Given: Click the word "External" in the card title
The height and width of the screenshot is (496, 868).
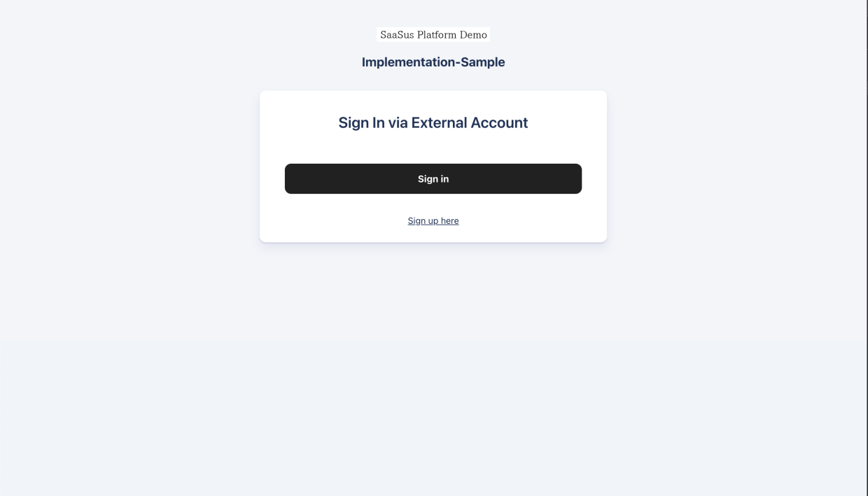Looking at the screenshot, I should pyautogui.click(x=439, y=122).
